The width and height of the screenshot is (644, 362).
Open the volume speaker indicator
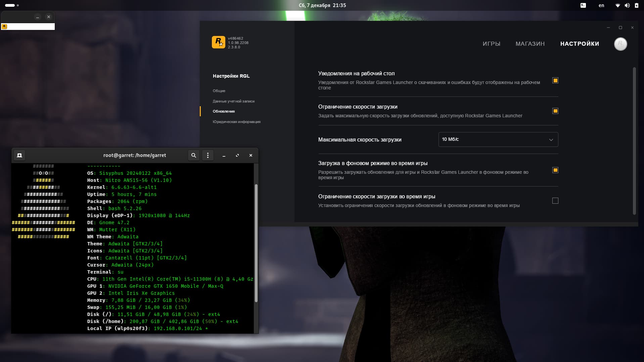coord(627,5)
